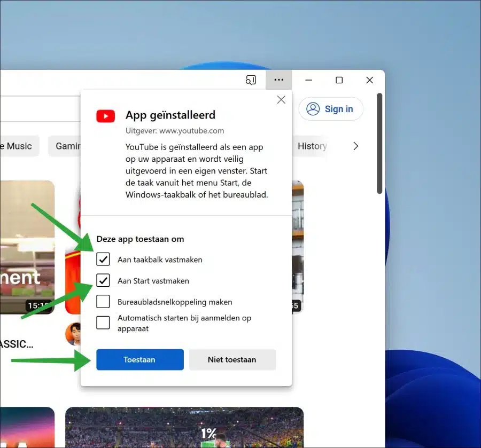The width and height of the screenshot is (481, 448).
Task: Open the app three-dots menu
Action: pyautogui.click(x=278, y=80)
